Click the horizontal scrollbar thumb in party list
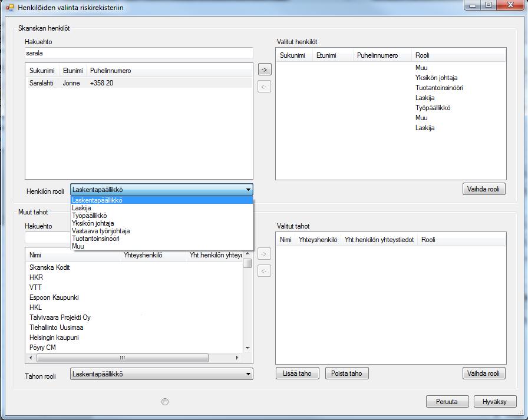 123,358
